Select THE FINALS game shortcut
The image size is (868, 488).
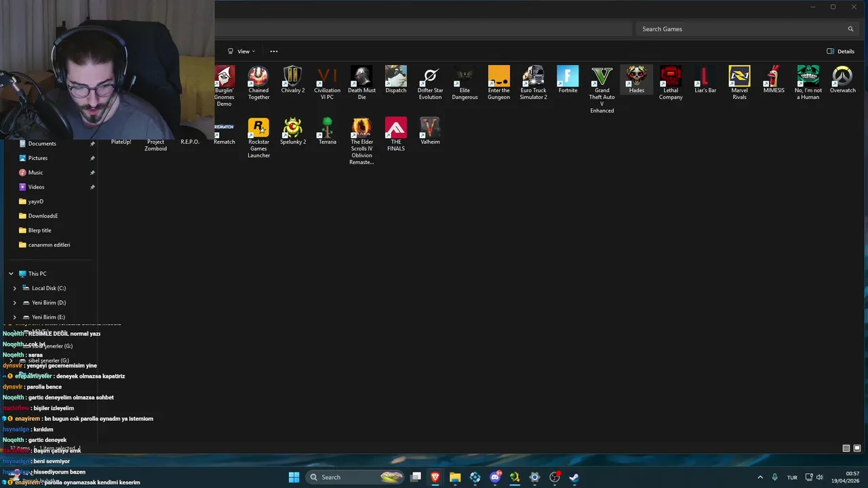pyautogui.click(x=396, y=134)
